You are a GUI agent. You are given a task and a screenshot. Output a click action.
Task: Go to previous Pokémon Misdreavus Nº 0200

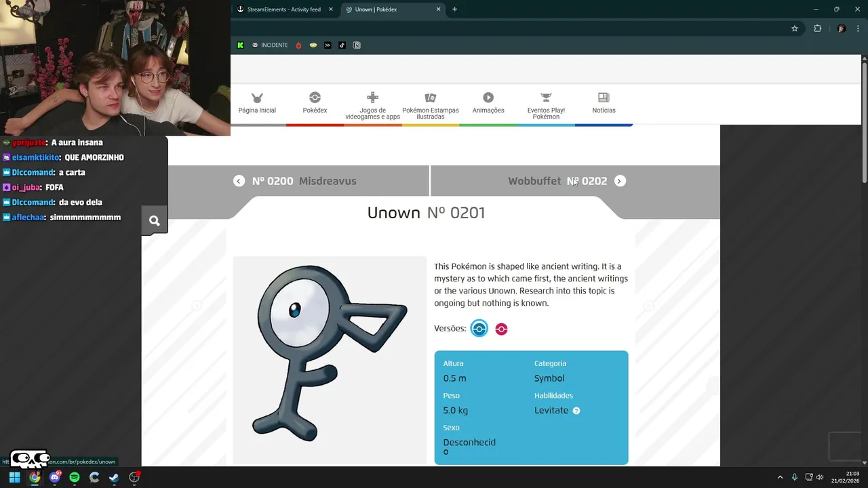[298, 181]
